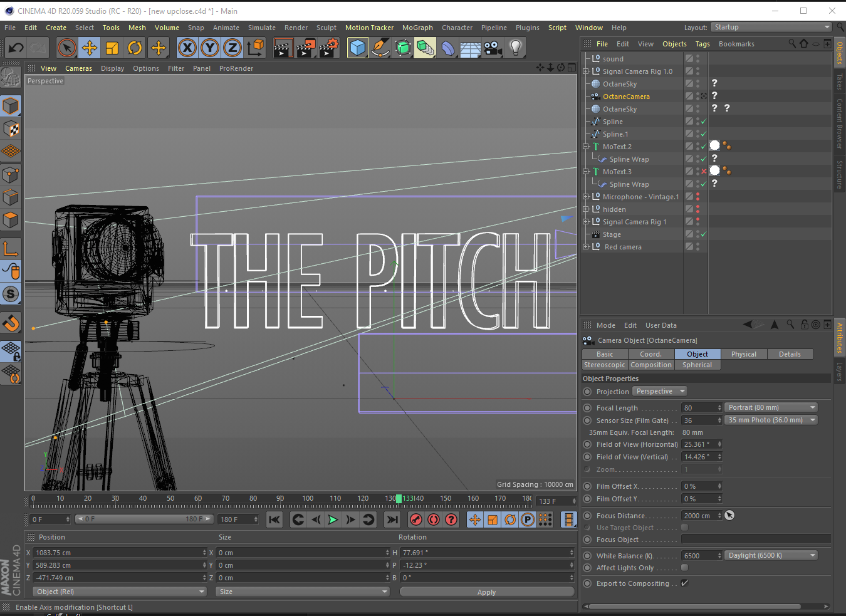Switch to Coord. tab in Attributes
Image resolution: width=846 pixels, height=616 pixels.
coord(650,354)
